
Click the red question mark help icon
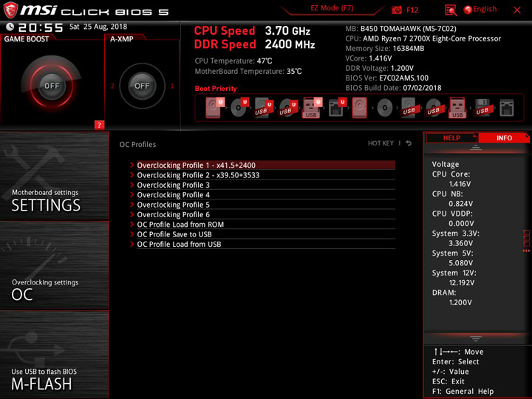point(99,125)
